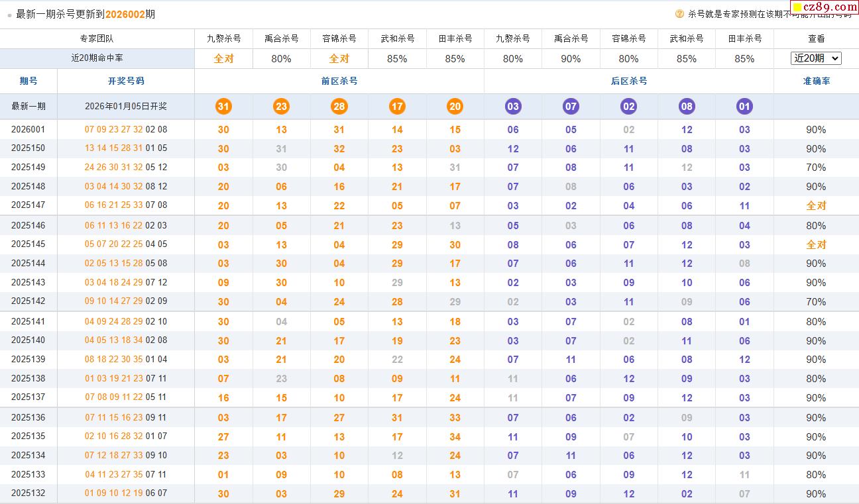Image resolution: width=859 pixels, height=504 pixels.
Task: Click the 前区杀号 column header
Action: [x=339, y=81]
